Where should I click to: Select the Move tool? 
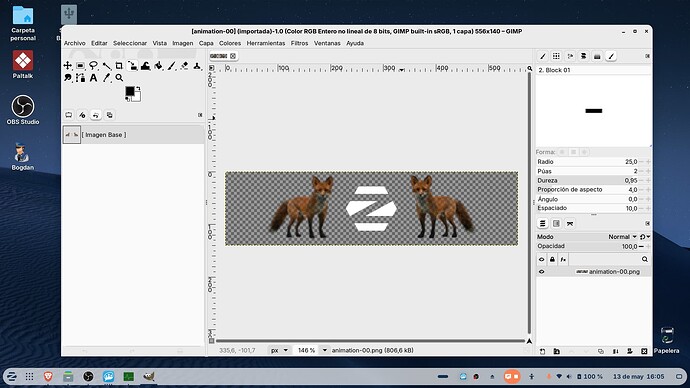coord(68,66)
